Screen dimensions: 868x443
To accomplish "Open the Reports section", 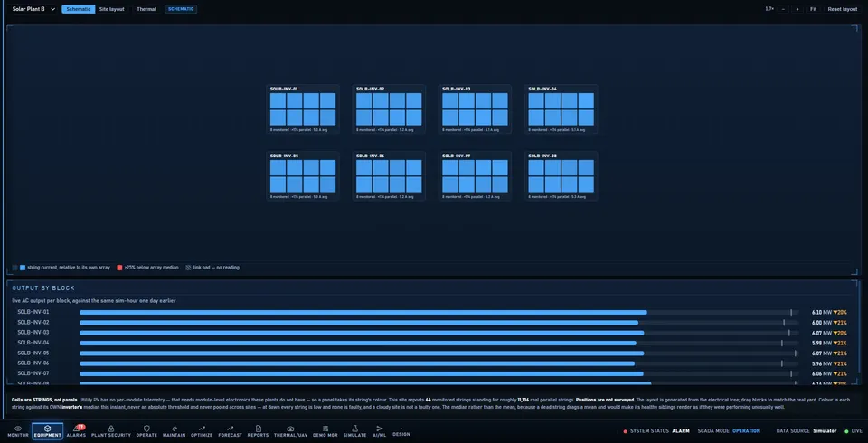I will click(258, 431).
